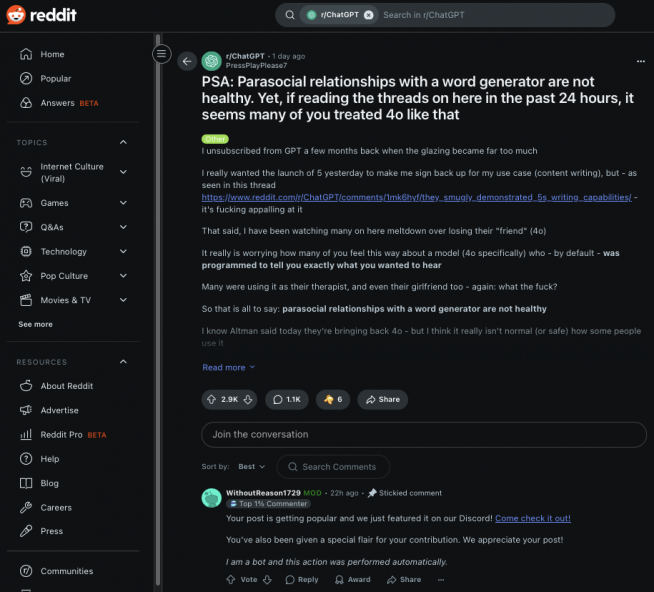Downvote the stickied mod comment
Viewport: 654px width, 592px height.
[x=267, y=579]
